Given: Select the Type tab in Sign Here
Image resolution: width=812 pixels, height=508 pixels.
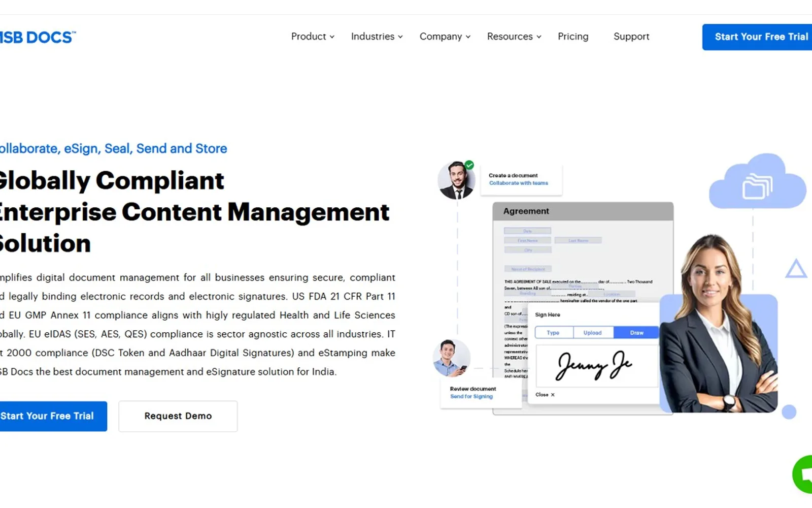Looking at the screenshot, I should (554, 333).
